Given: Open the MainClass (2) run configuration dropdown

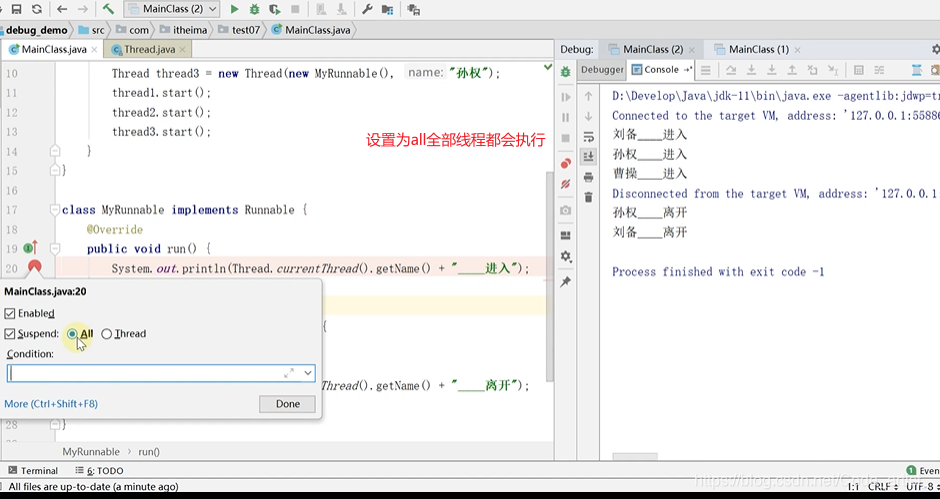Looking at the screenshot, I should 172,9.
